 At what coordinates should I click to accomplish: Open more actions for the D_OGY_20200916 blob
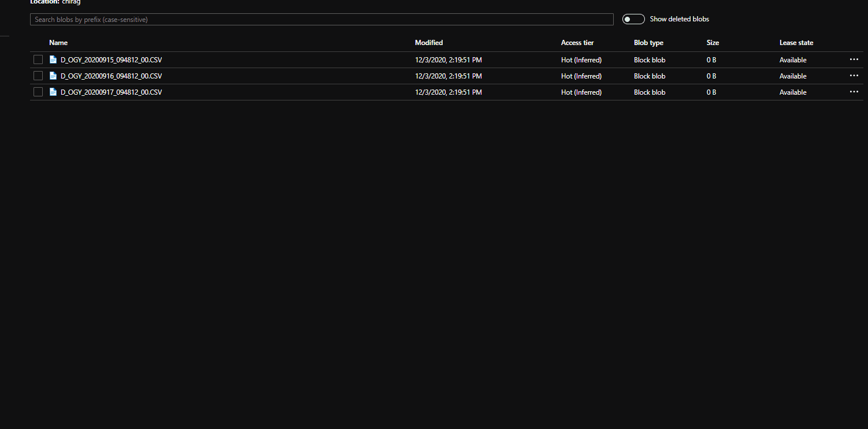(854, 75)
